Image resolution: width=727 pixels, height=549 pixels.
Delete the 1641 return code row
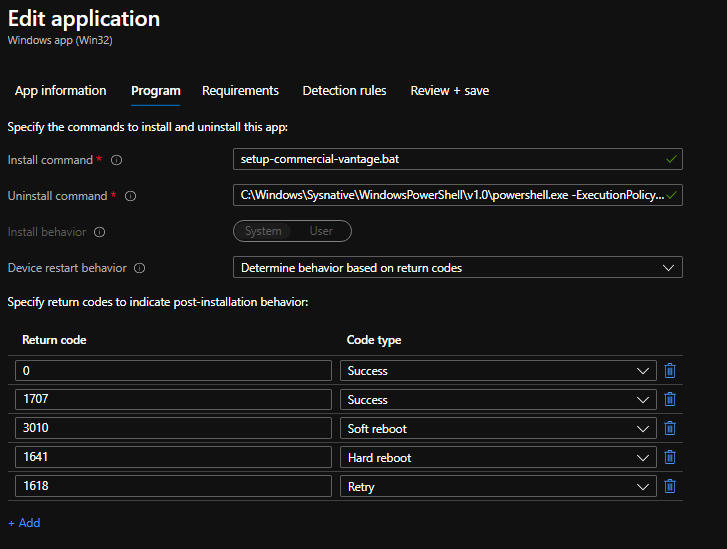(x=670, y=458)
